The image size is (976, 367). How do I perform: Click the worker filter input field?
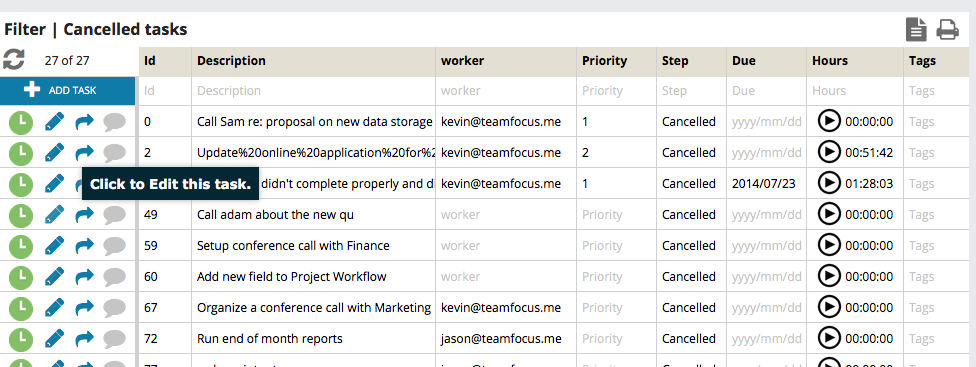pyautogui.click(x=506, y=91)
